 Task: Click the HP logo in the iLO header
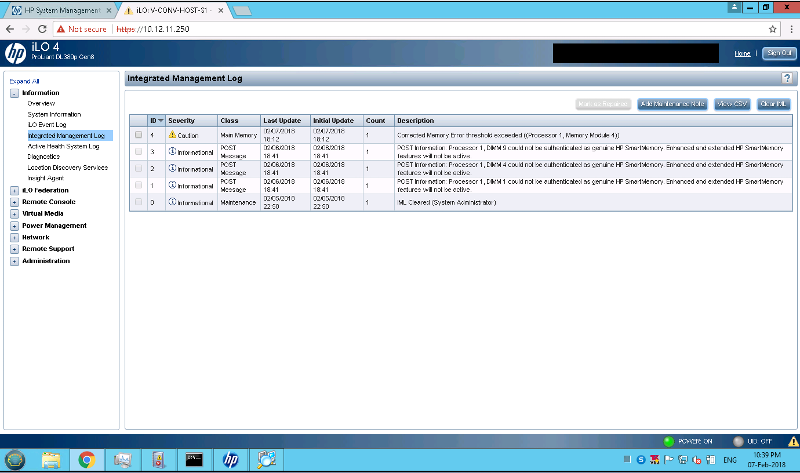point(15,53)
